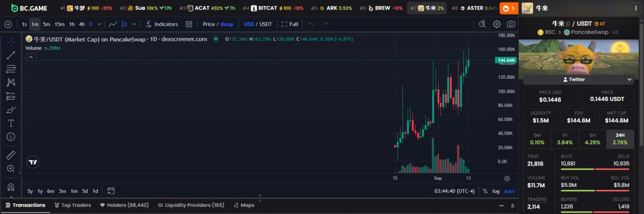Undo the last chart action
This screenshot has width=644, height=214.
pyautogui.click(x=311, y=24)
